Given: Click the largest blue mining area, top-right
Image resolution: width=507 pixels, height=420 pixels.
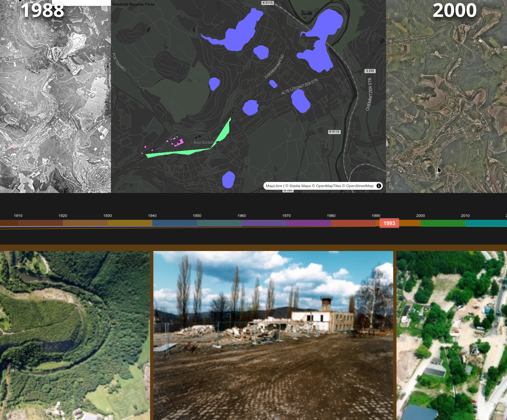Looking at the screenshot, I should click(321, 39).
